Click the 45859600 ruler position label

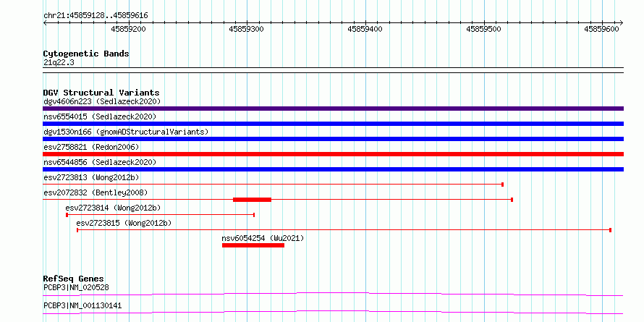pyautogui.click(x=602, y=29)
